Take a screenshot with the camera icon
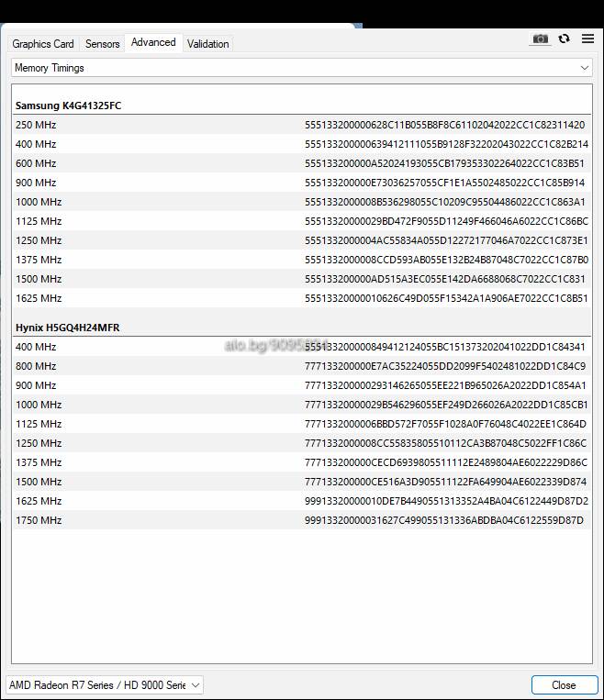Image resolution: width=604 pixels, height=700 pixels. [540, 39]
